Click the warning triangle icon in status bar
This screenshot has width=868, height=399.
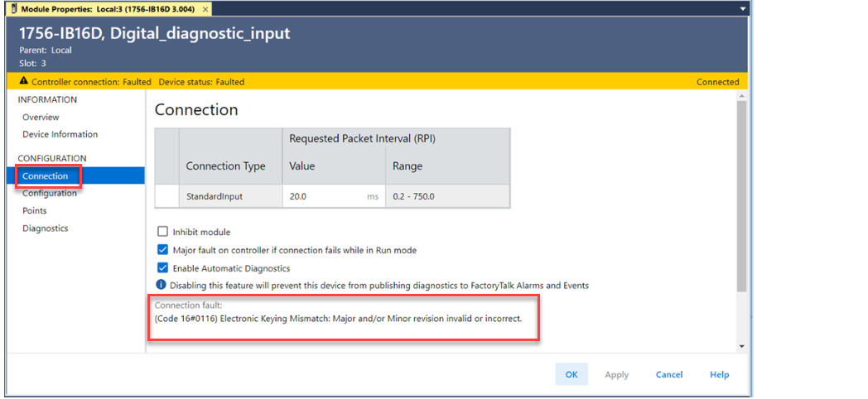24,81
